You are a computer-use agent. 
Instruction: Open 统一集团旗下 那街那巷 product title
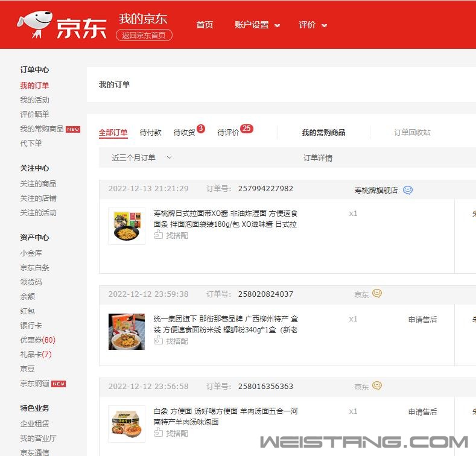point(225,325)
